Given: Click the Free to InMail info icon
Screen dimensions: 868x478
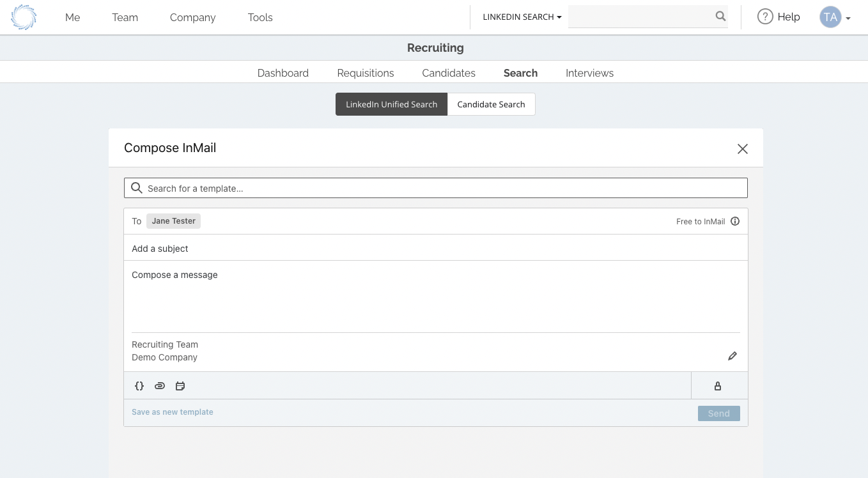Looking at the screenshot, I should tap(735, 221).
